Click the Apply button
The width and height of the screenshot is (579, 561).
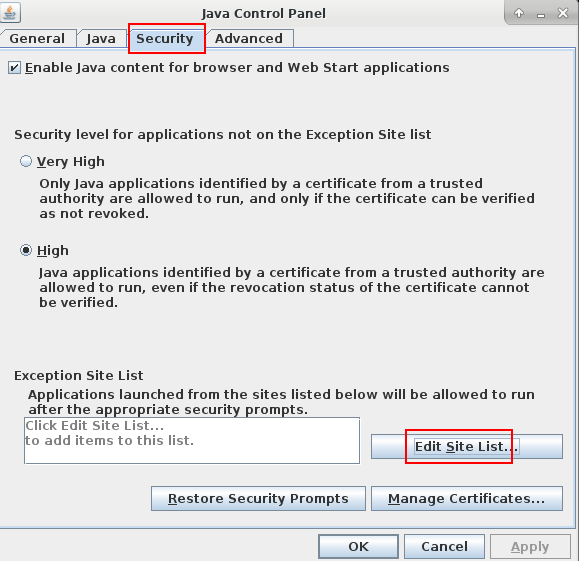(530, 546)
